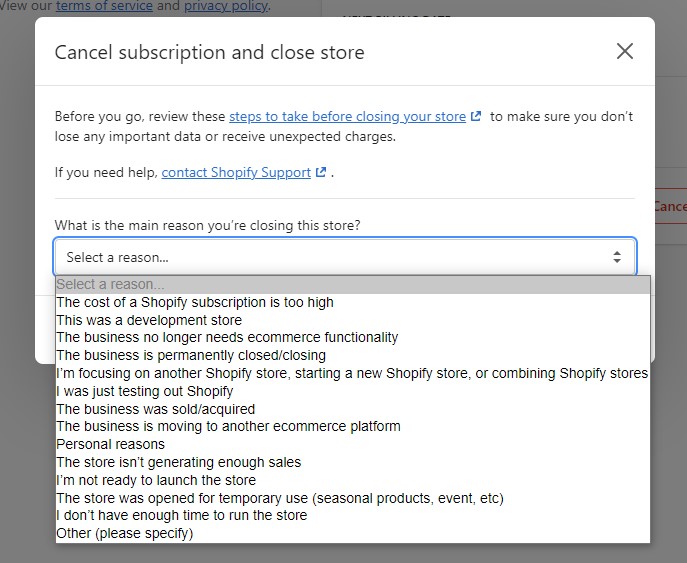Image resolution: width=687 pixels, height=563 pixels.
Task: Choose 'The business no longer needs ecommerce functionality'
Action: (x=353, y=337)
